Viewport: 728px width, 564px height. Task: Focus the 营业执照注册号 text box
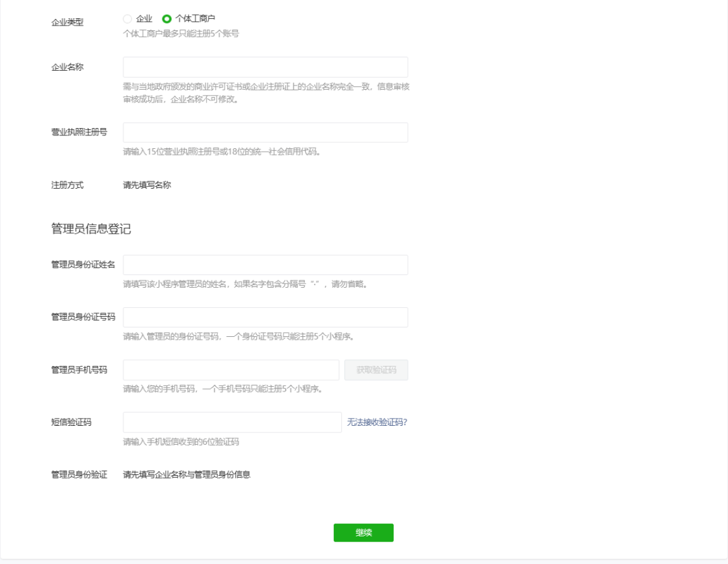pos(265,132)
